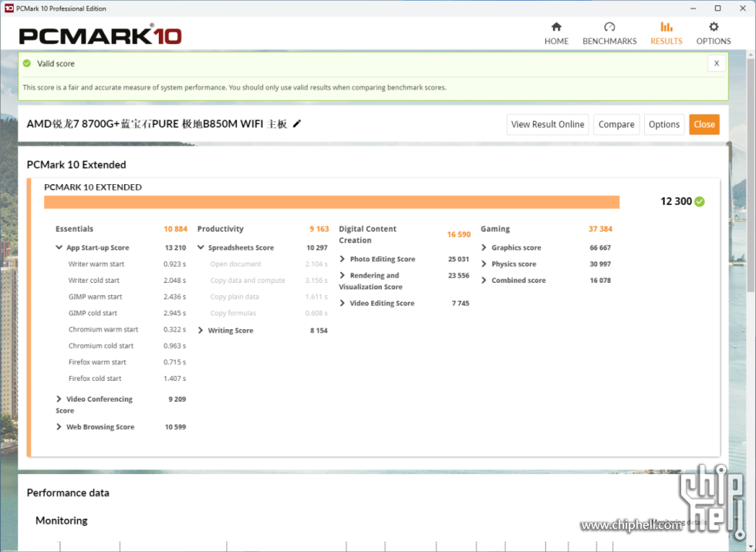Click the pencil icon to rename result

(297, 124)
